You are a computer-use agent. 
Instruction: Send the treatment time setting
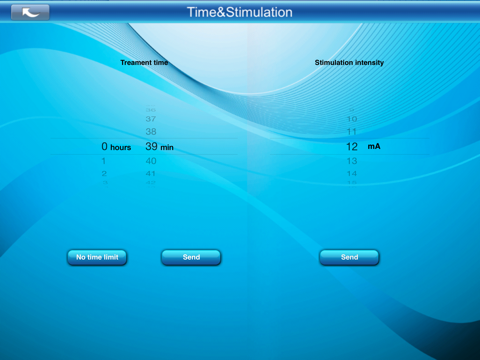pyautogui.click(x=191, y=257)
